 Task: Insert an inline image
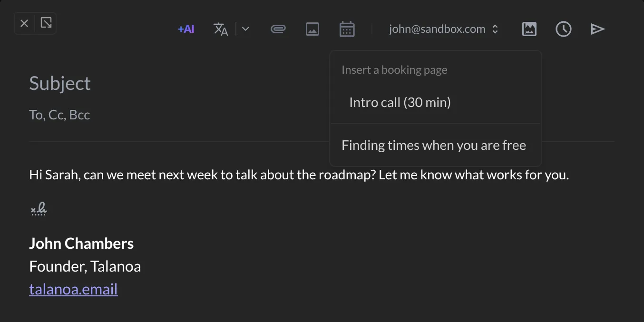pos(312,29)
